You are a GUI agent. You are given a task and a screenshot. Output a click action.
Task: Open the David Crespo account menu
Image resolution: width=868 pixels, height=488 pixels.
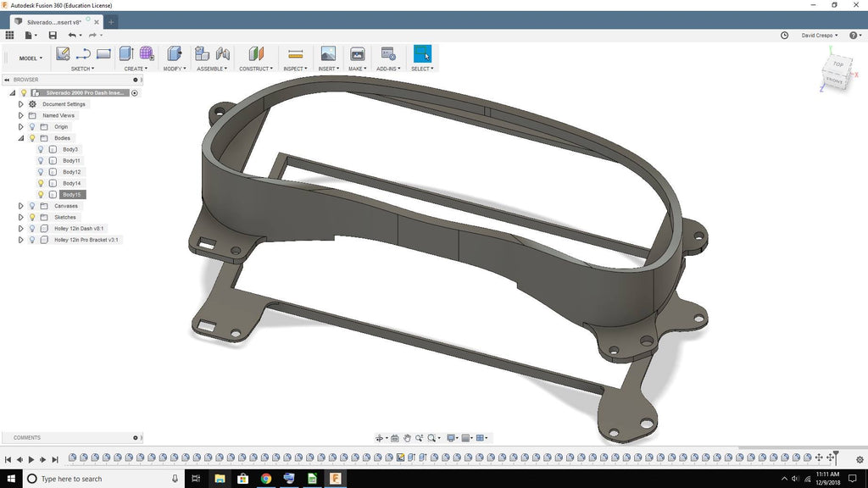(x=820, y=36)
